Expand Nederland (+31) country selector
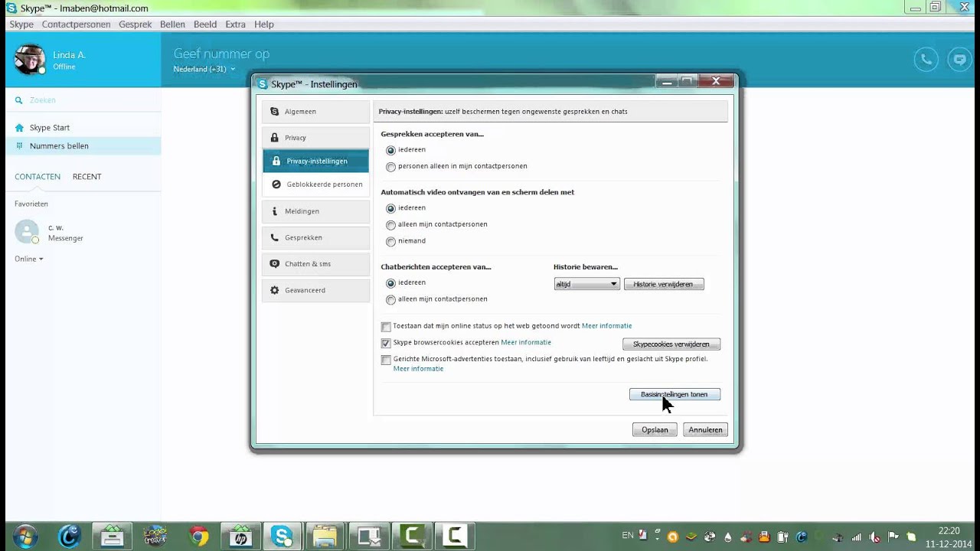 pos(204,69)
